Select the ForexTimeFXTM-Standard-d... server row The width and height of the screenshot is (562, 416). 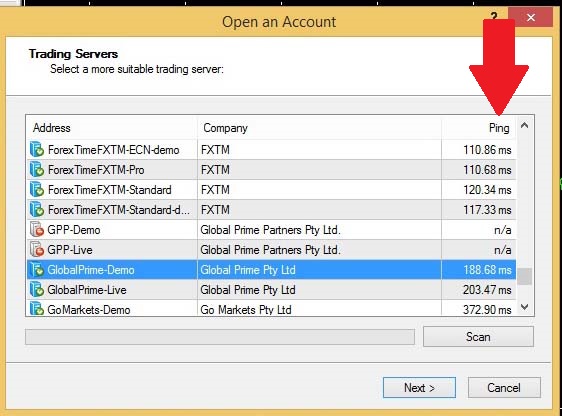click(x=272, y=210)
